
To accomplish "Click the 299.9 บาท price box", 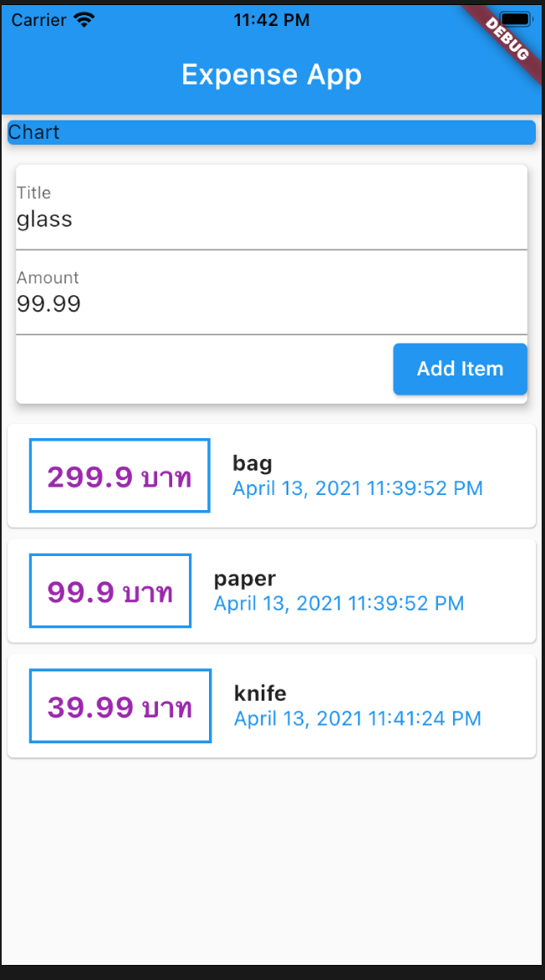I will click(x=120, y=476).
